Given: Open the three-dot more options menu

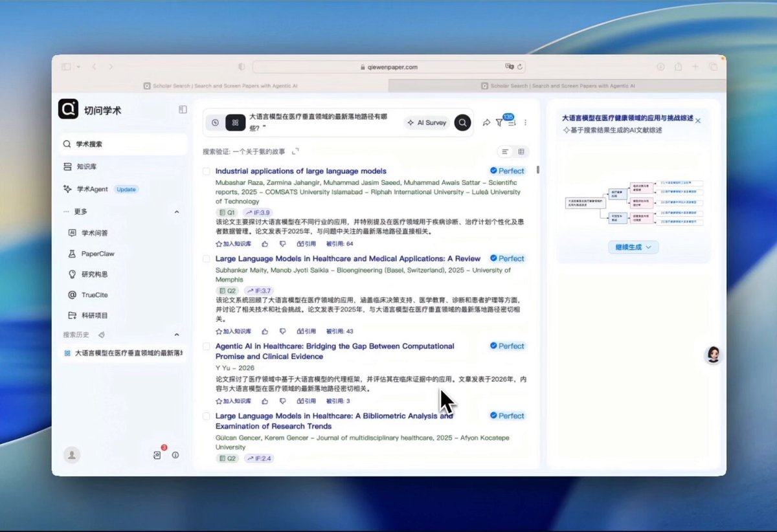Looking at the screenshot, I should click(x=525, y=122).
